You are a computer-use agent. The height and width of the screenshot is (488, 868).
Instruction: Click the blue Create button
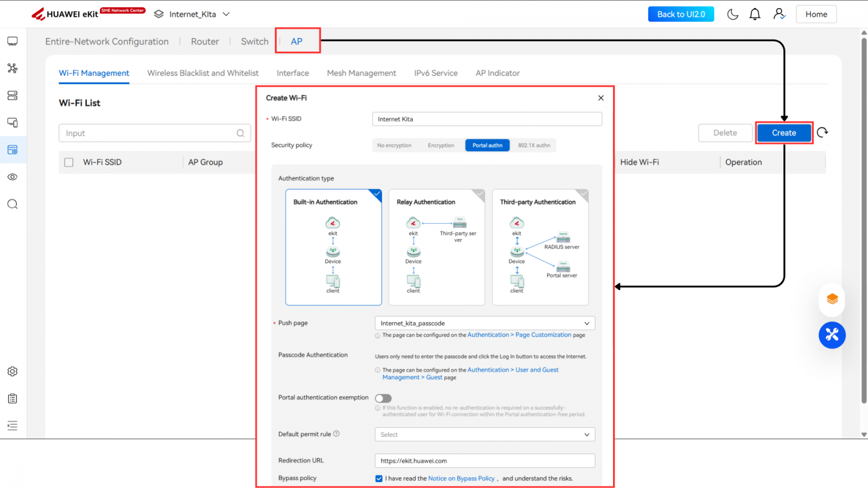point(784,133)
